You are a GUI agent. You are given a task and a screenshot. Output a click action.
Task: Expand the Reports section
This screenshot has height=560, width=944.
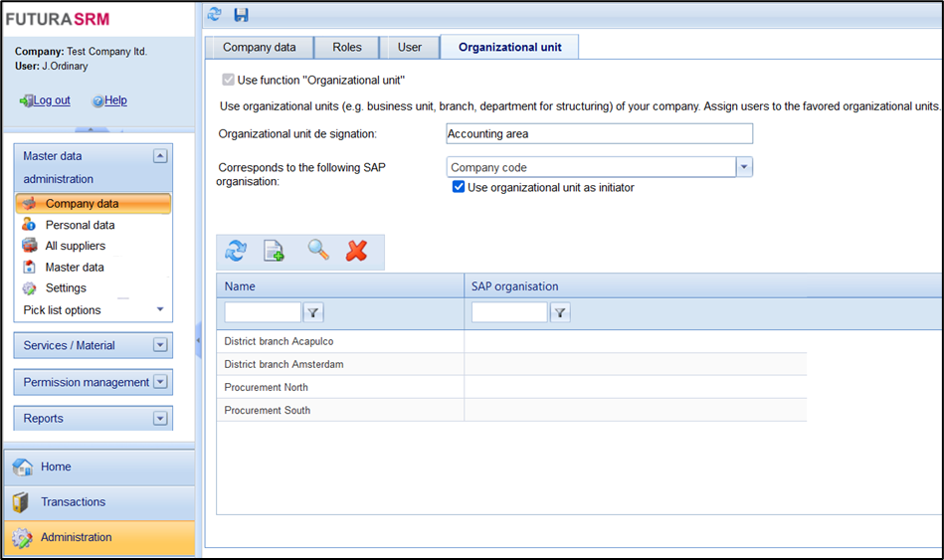pyautogui.click(x=160, y=419)
